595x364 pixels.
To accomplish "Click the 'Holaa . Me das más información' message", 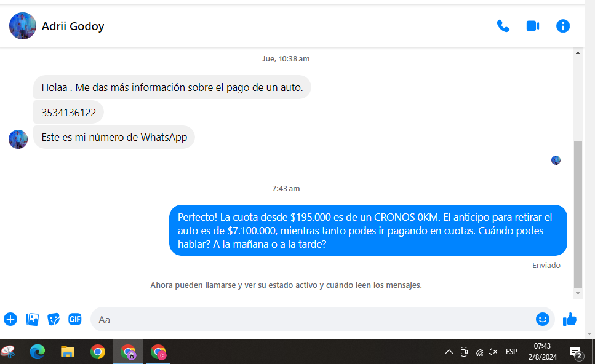I will point(172,87).
